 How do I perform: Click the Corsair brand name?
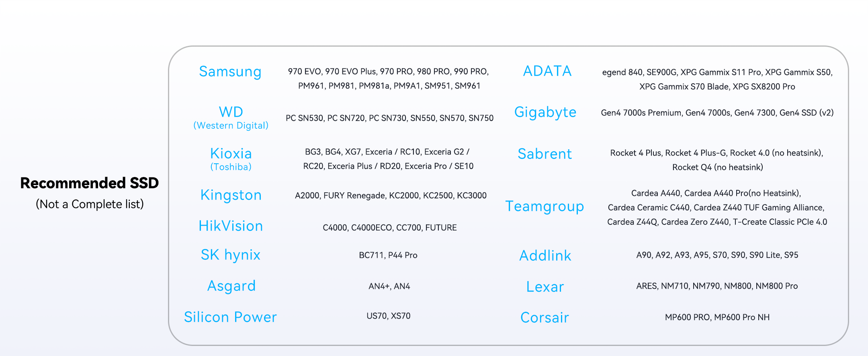tap(545, 318)
